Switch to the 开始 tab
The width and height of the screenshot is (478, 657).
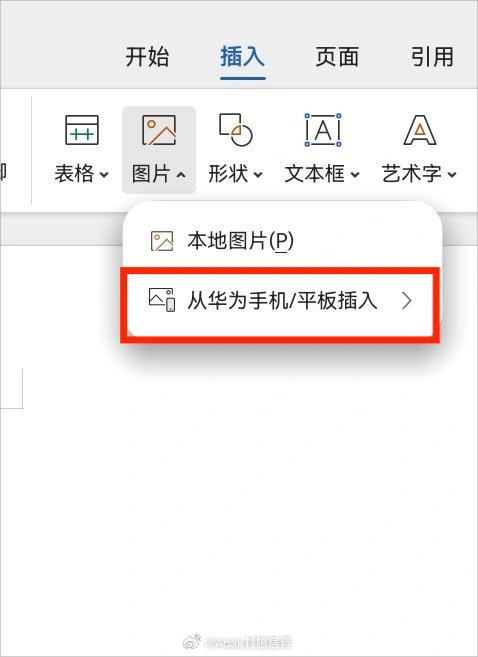pyautogui.click(x=147, y=57)
